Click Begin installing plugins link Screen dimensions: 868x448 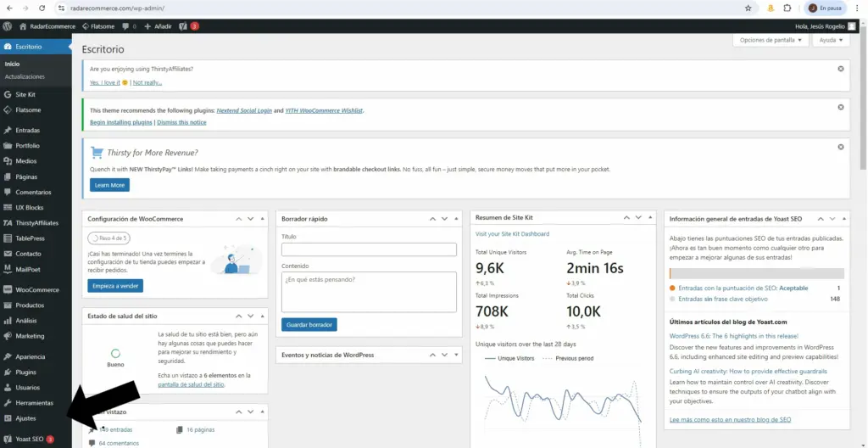tap(120, 122)
